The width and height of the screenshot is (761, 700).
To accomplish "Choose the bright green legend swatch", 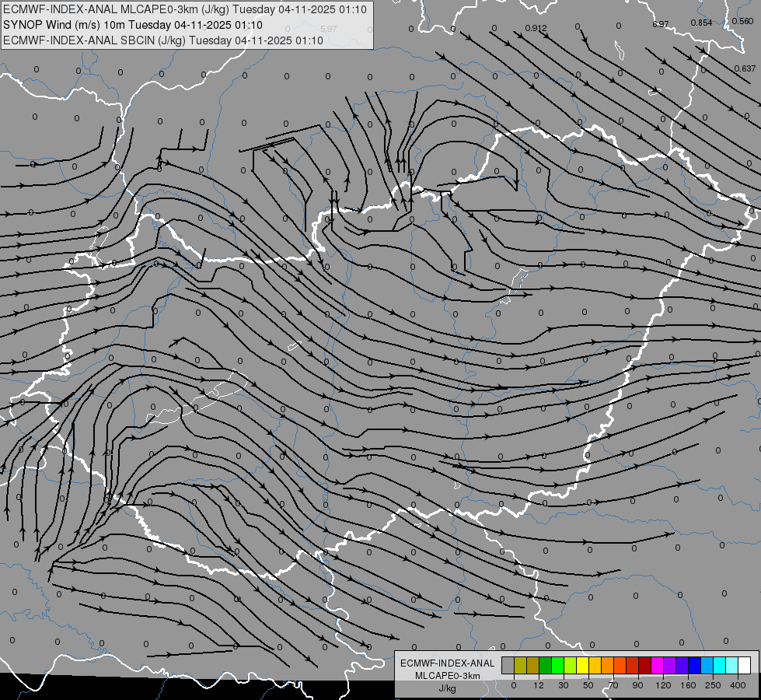I will click(x=557, y=665).
